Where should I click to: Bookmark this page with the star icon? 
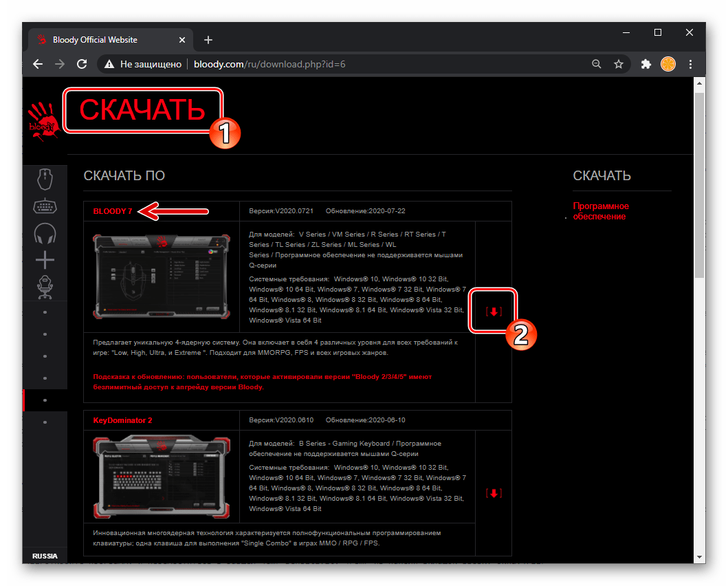[619, 64]
